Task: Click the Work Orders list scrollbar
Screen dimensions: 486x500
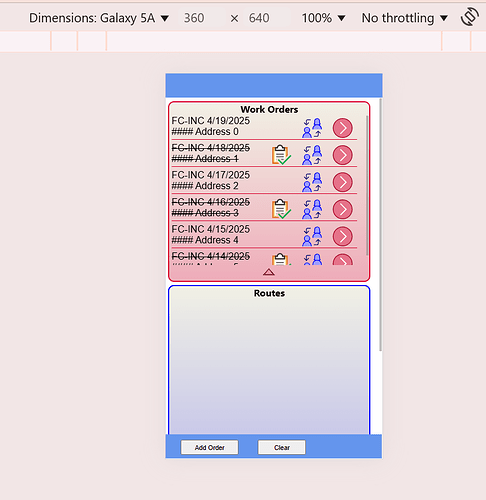Action: coord(367,186)
